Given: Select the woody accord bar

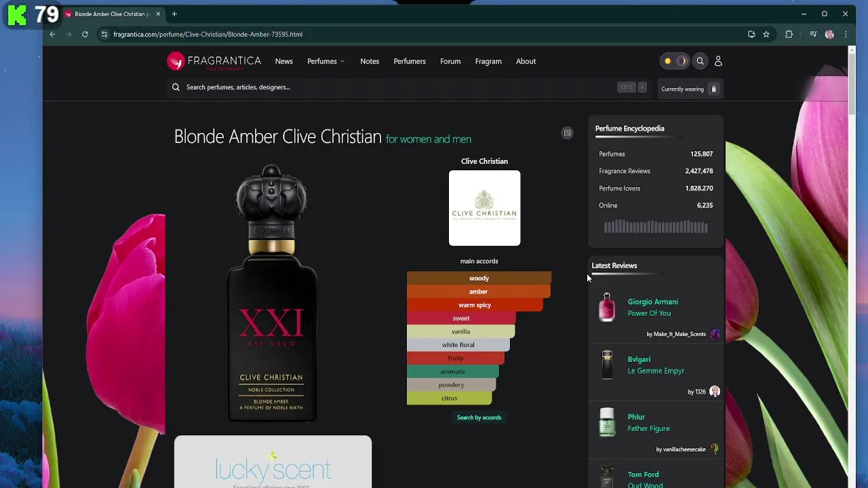Looking at the screenshot, I should (x=479, y=278).
